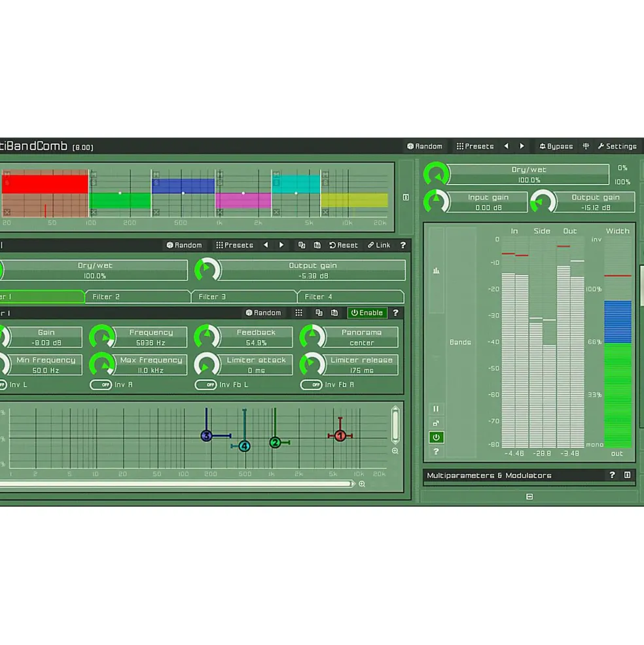This screenshot has width=644, height=645.
Task: Open help question mark next to Enable
Action: 395,312
